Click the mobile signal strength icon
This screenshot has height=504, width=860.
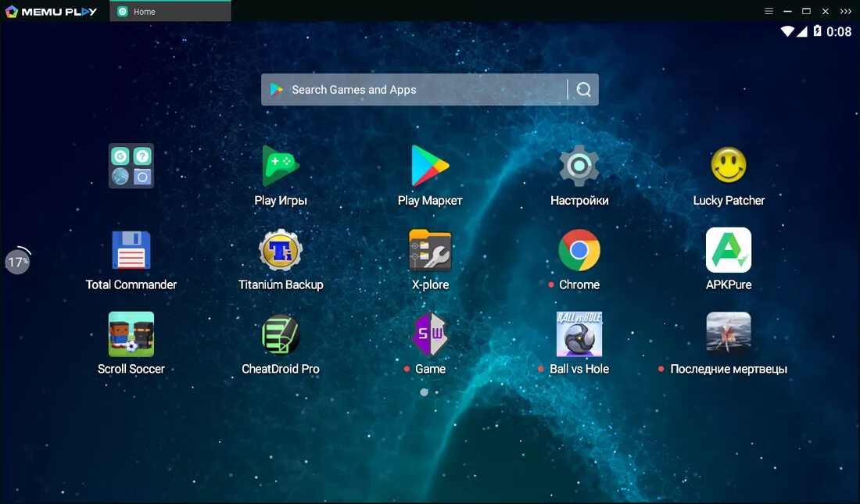click(x=802, y=31)
